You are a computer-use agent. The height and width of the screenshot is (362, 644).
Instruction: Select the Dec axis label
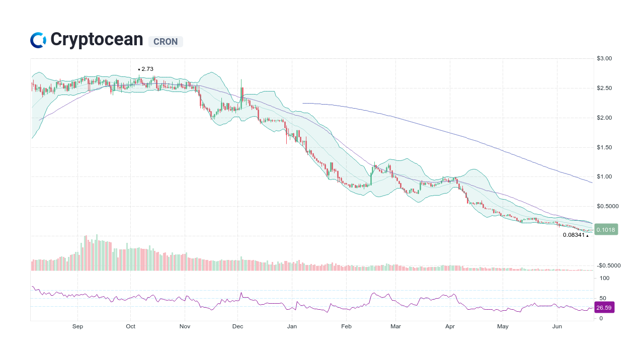[x=237, y=326]
